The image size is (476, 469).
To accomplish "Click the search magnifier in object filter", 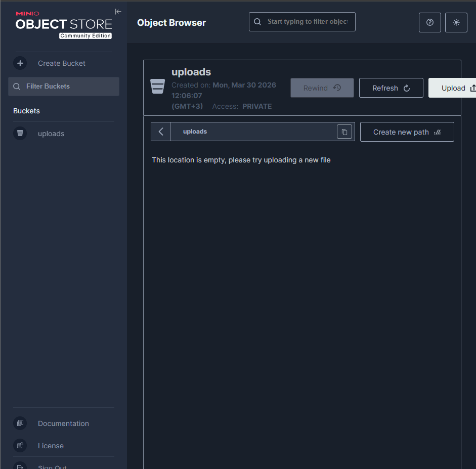I will coord(257,22).
